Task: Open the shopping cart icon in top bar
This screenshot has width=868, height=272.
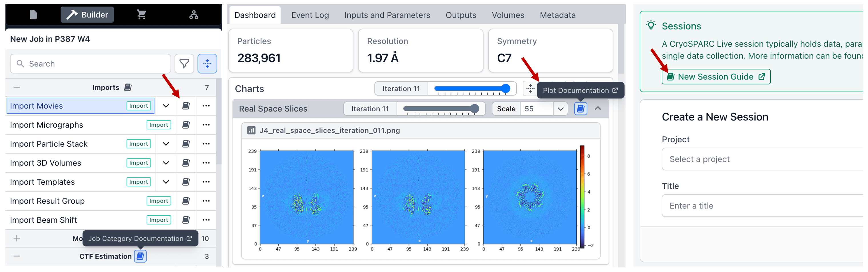Action: coord(141,15)
